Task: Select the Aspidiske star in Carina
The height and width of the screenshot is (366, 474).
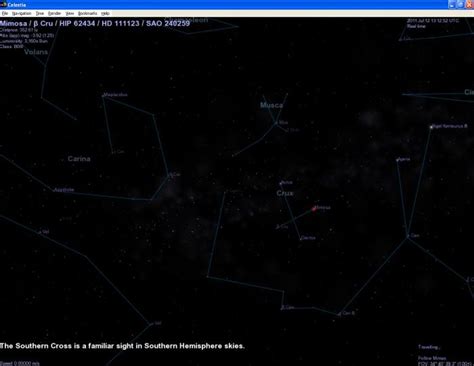Action: click(x=54, y=190)
